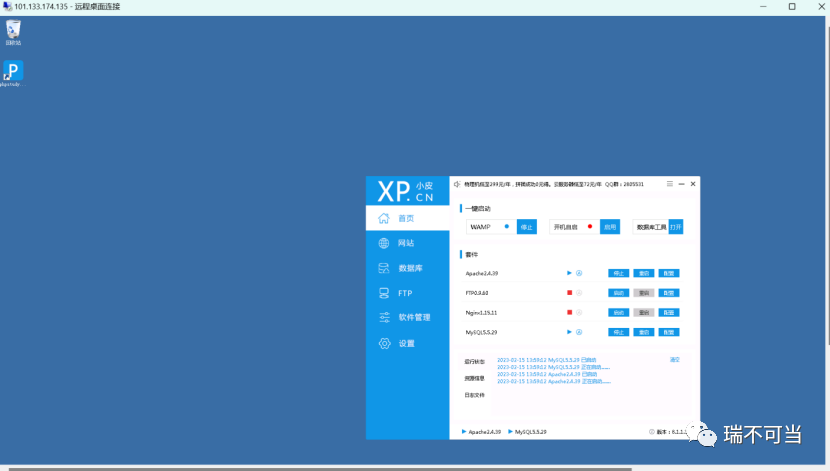Restart the Apache2.4.39 service
This screenshot has width=830, height=471.
point(644,273)
